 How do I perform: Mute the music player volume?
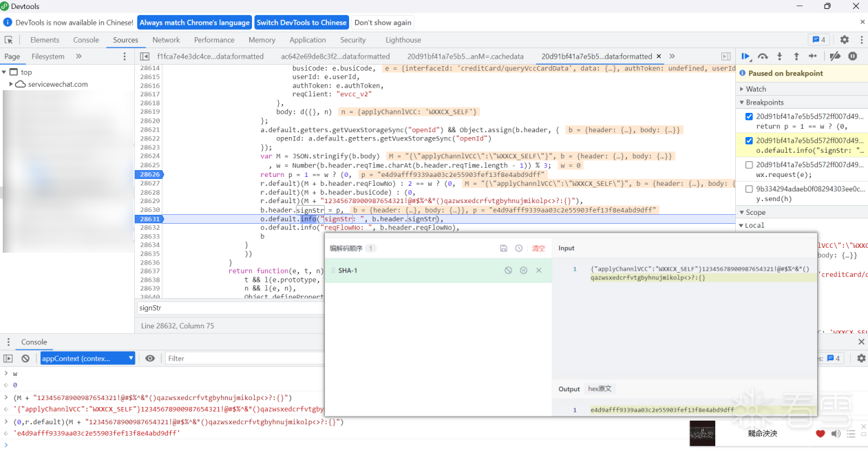pos(836,434)
